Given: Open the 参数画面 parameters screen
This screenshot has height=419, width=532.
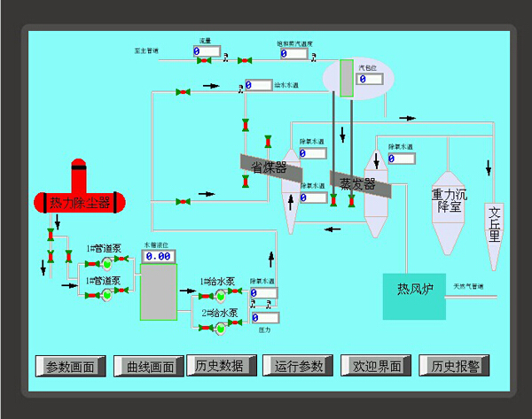Looking at the screenshot, I should (70, 366).
